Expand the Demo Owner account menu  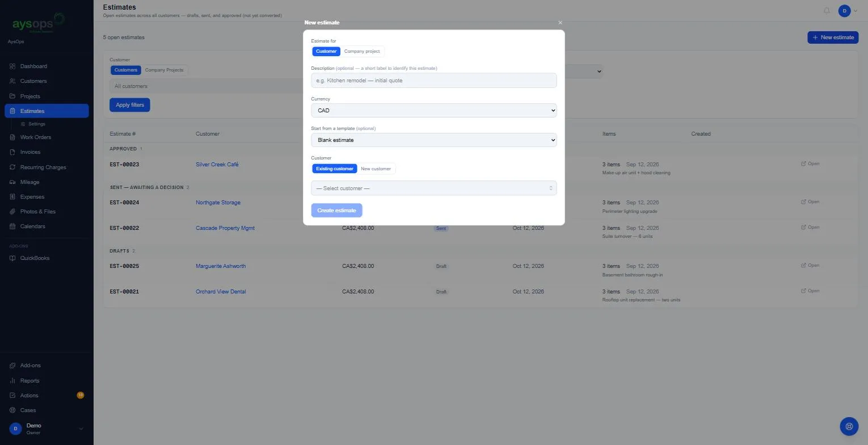(47, 429)
